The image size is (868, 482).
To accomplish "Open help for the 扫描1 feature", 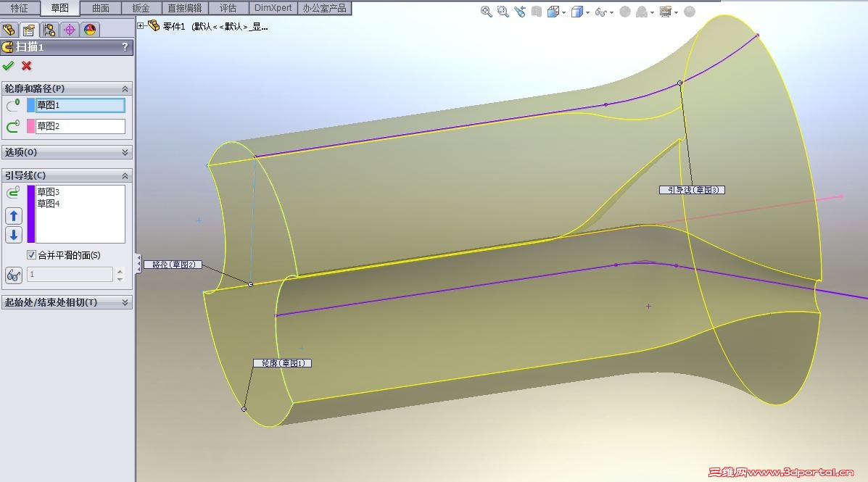I will point(125,47).
